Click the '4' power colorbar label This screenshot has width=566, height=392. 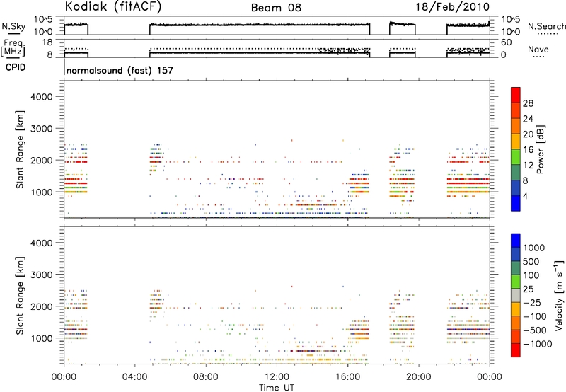[x=525, y=196]
